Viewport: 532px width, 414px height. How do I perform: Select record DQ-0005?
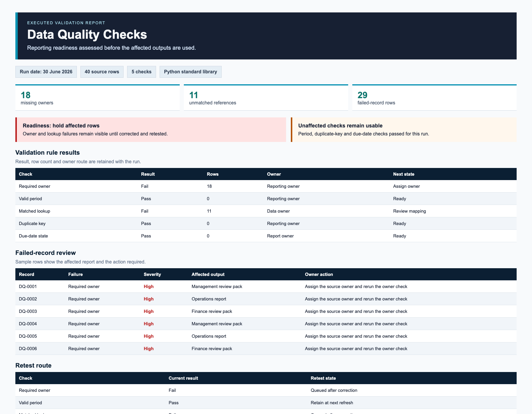tap(28, 336)
